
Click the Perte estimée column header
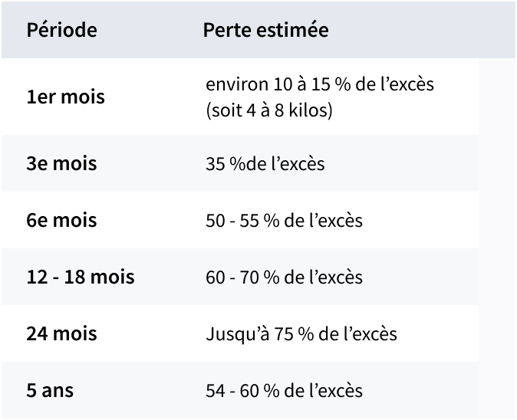pos(265,30)
